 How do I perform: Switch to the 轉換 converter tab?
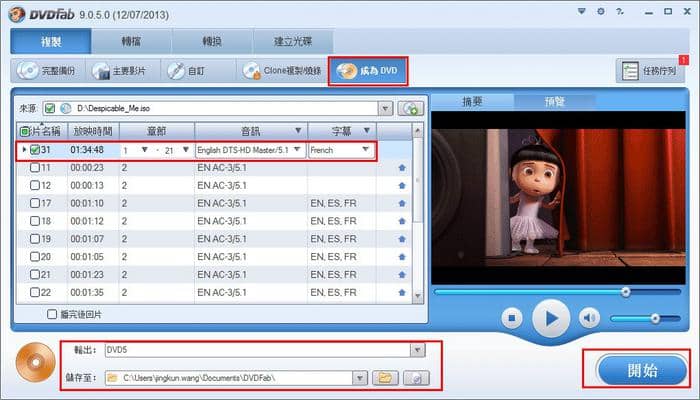(x=212, y=42)
